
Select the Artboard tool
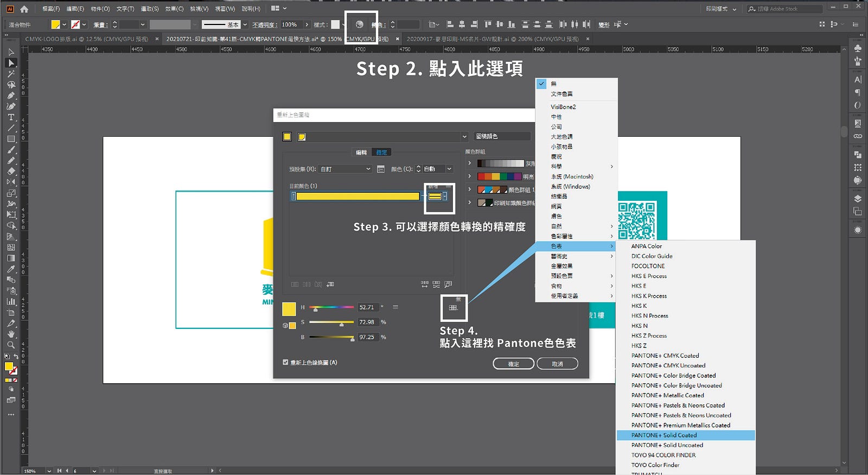pyautogui.click(x=11, y=312)
